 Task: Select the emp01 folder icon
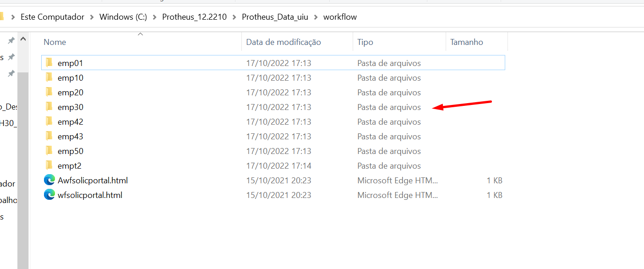click(49, 63)
